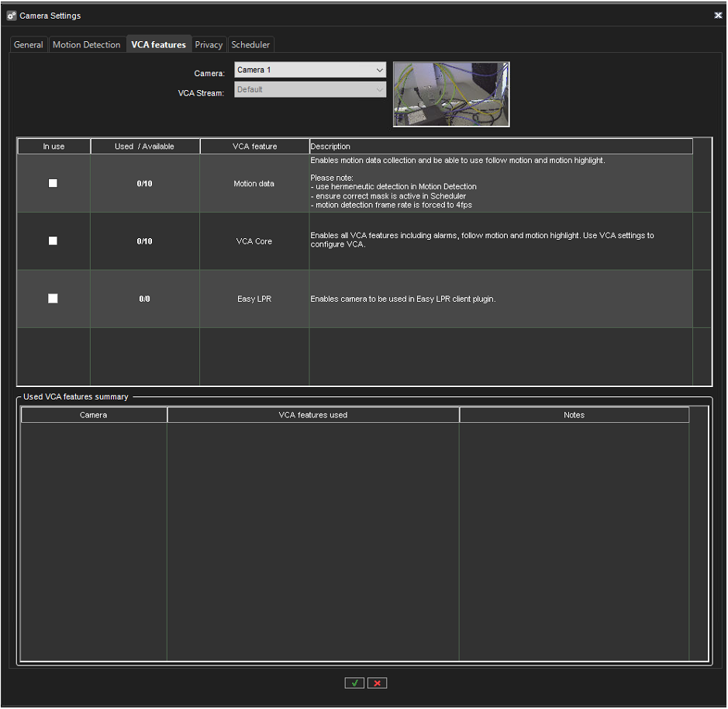Tick the VCA Core in-use checkbox
Viewport: 728px width, 709px height.
[x=53, y=241]
